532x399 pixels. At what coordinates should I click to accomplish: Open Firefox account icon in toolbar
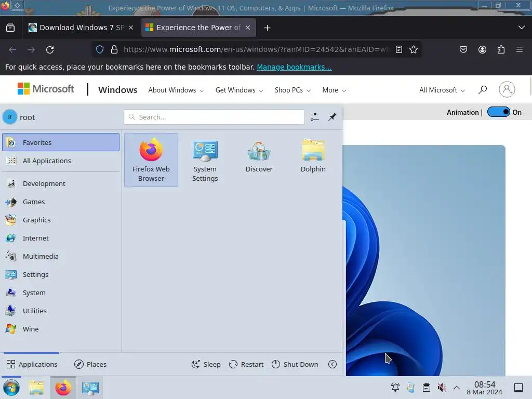coord(482,49)
